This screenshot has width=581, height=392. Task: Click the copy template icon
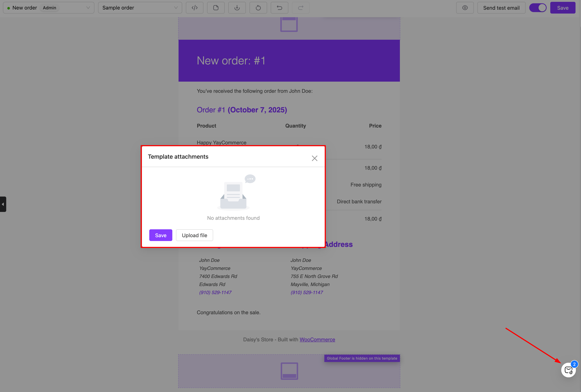tap(216, 8)
